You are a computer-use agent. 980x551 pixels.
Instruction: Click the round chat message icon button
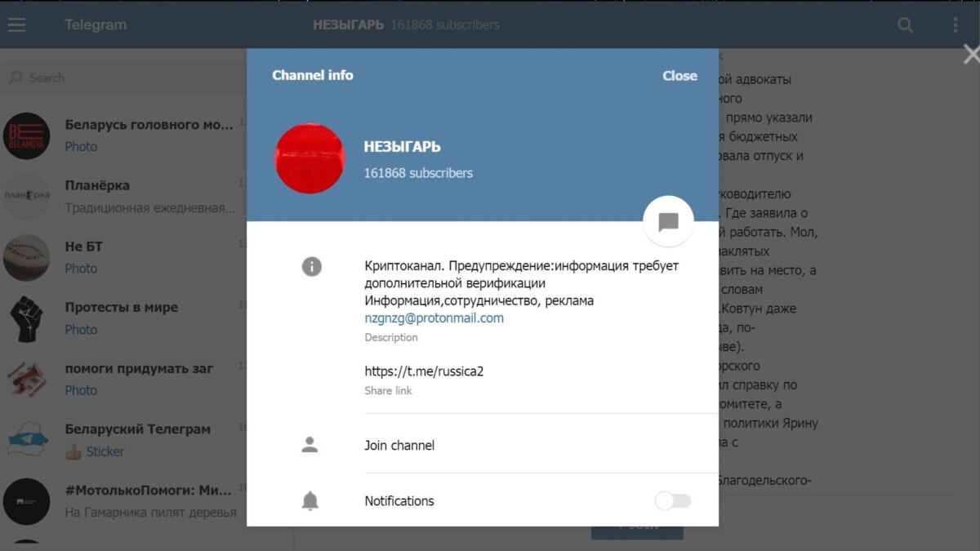[x=669, y=221]
